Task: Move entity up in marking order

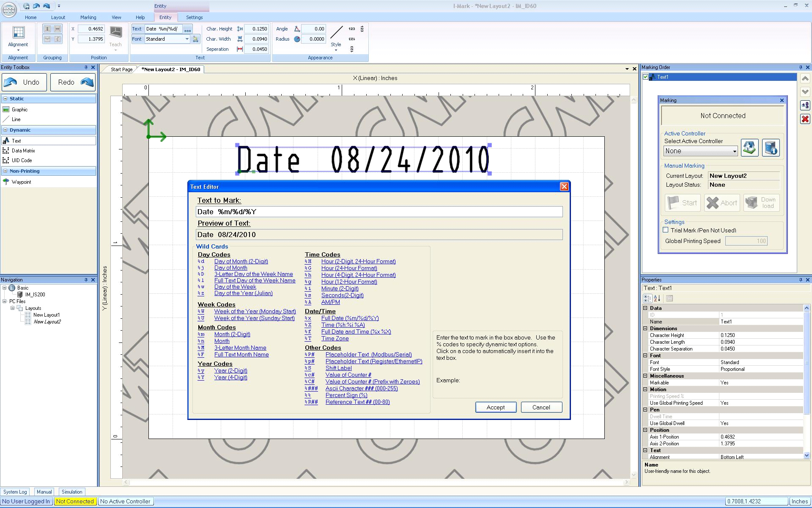Action: tap(805, 79)
